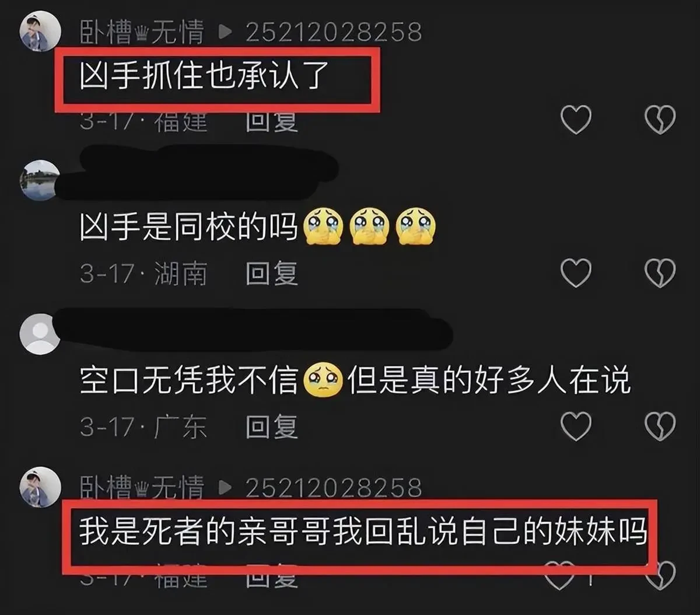Open avatar of first 卧槽无情 comment

point(40,32)
